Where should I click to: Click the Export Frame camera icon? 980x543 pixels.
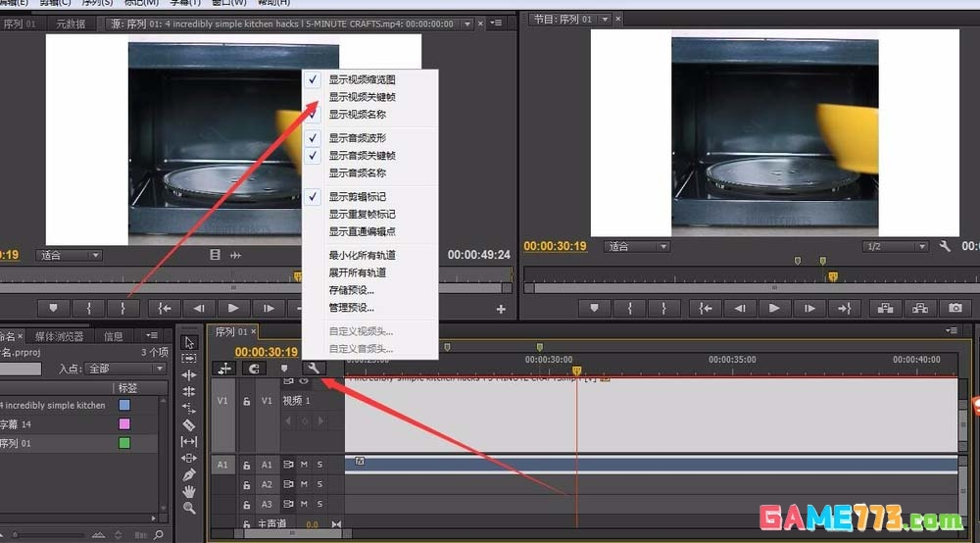tap(955, 308)
